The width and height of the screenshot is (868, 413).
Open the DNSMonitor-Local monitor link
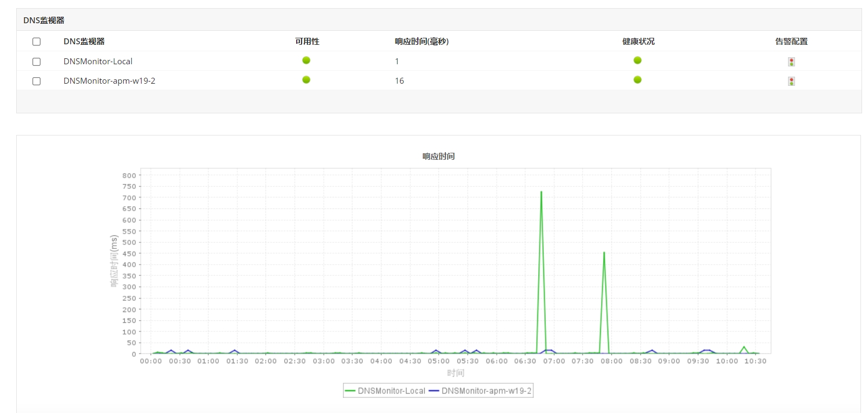[x=98, y=62]
